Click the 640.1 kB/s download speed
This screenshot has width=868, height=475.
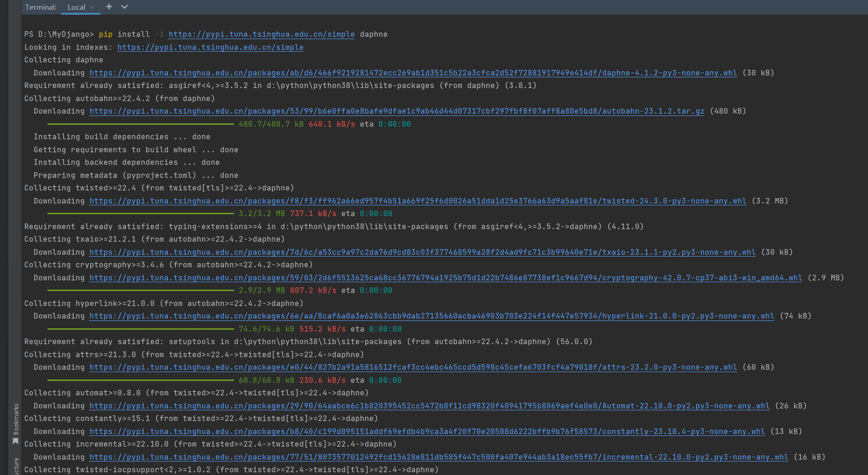click(331, 124)
